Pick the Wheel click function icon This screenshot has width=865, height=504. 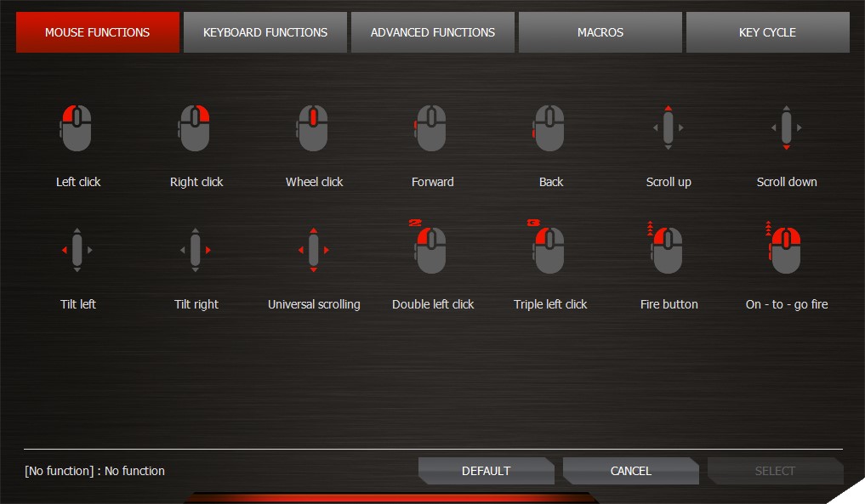point(314,128)
